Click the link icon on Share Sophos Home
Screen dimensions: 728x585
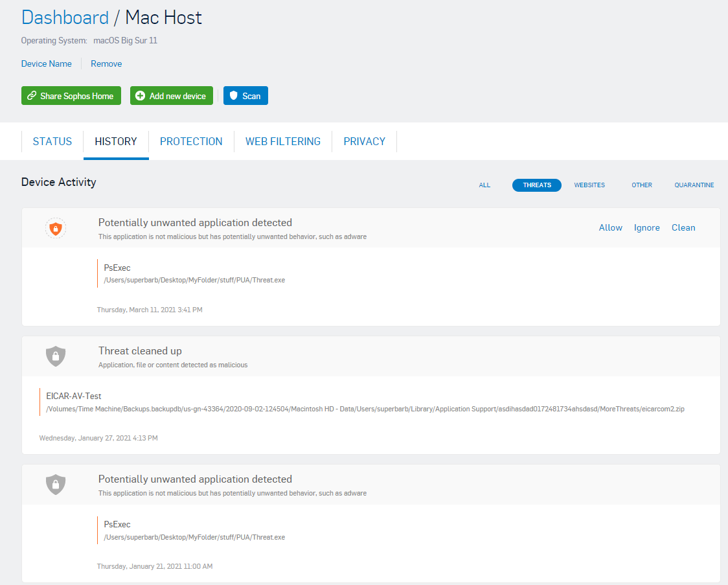(32, 96)
